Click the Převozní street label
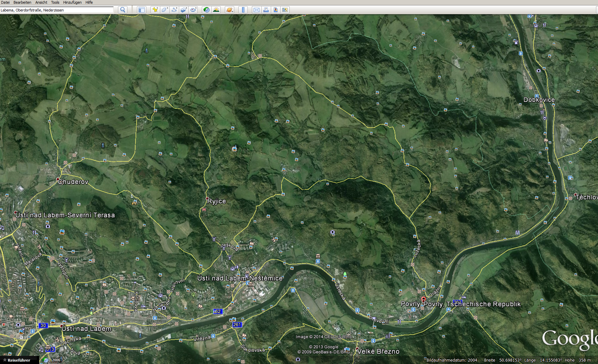This screenshot has height=364, width=598. click(379, 320)
